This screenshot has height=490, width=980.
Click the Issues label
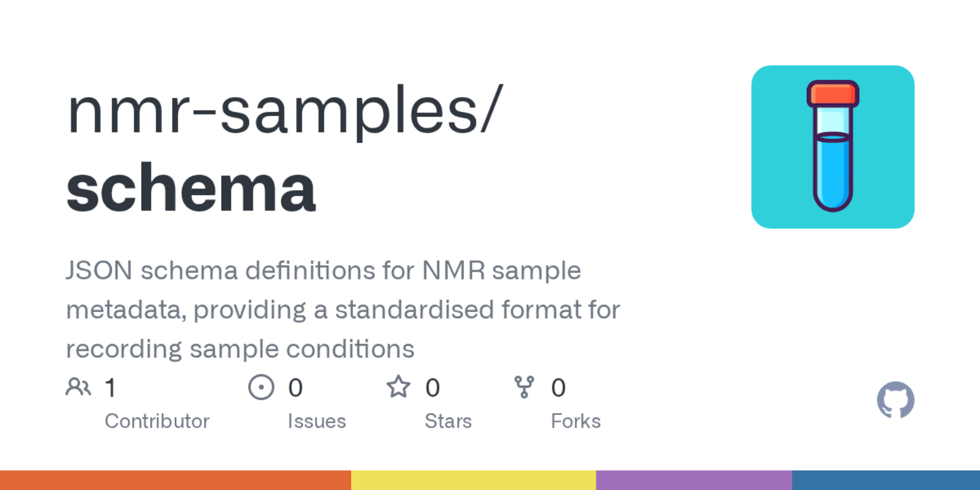click(317, 421)
